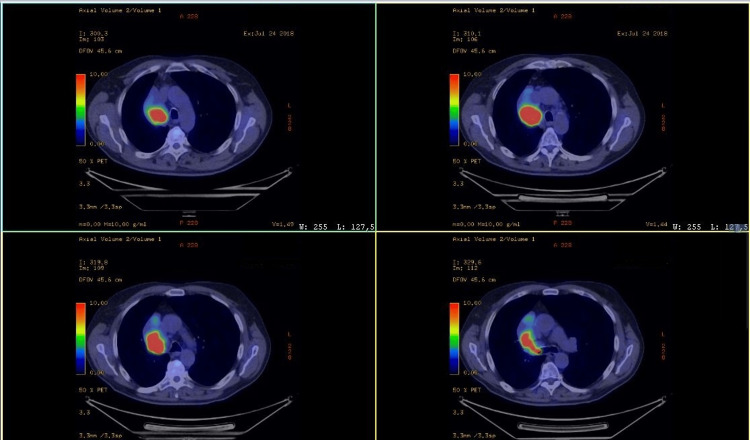
Task: Click the anterior marker 'A 228' in Im: 103 view
Action: click(x=189, y=16)
